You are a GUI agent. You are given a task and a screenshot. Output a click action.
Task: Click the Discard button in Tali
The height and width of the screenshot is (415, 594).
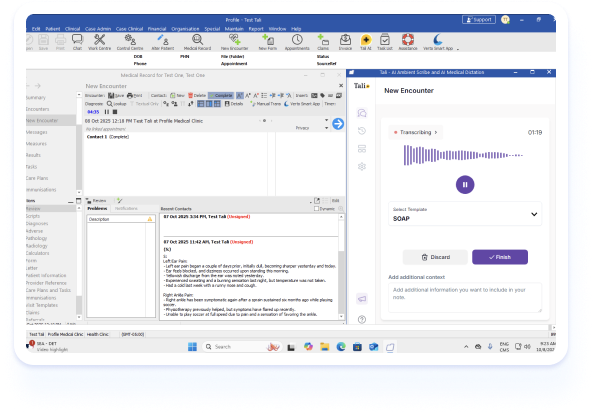pos(435,257)
